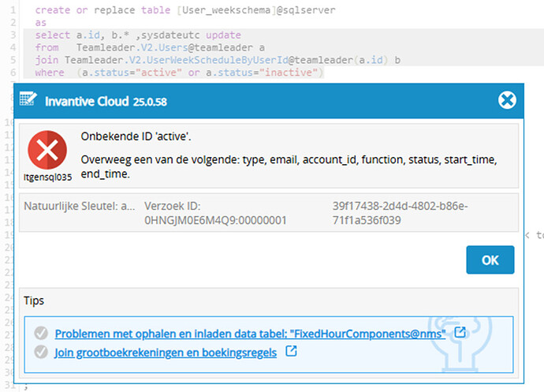
Task: Click the itgensql035 error code label
Action: tap(47, 178)
